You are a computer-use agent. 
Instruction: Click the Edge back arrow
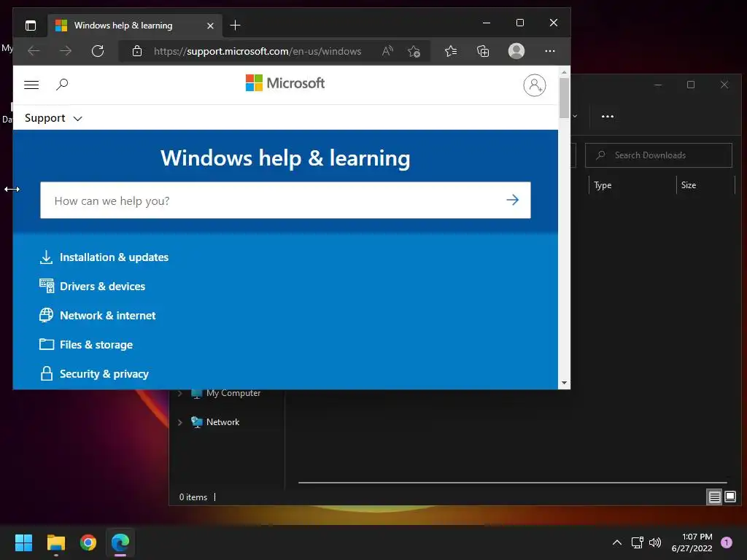click(34, 51)
